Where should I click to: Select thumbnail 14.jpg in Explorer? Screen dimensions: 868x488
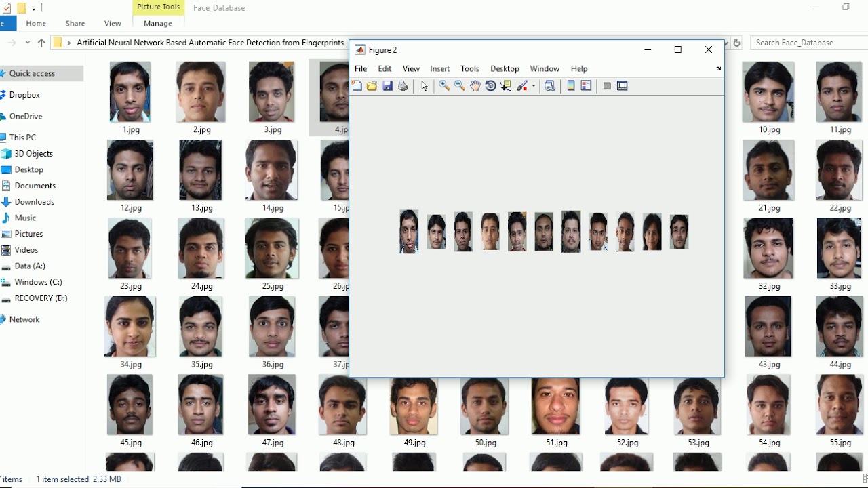point(271,170)
